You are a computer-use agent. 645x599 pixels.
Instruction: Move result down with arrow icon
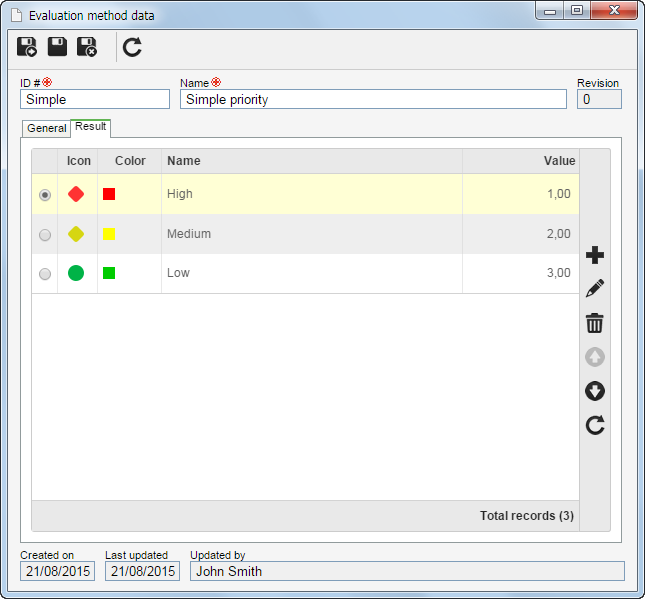595,391
